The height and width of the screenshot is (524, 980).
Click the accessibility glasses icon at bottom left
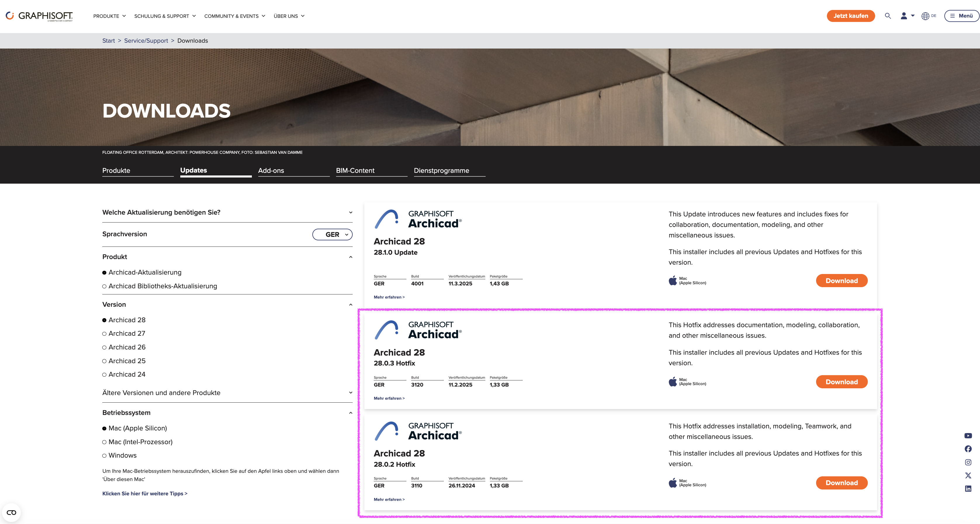(x=11, y=513)
